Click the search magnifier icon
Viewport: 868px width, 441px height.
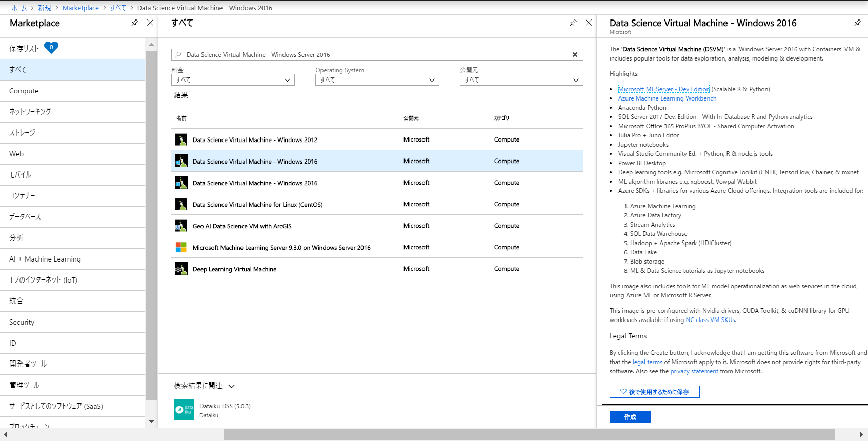click(x=178, y=55)
